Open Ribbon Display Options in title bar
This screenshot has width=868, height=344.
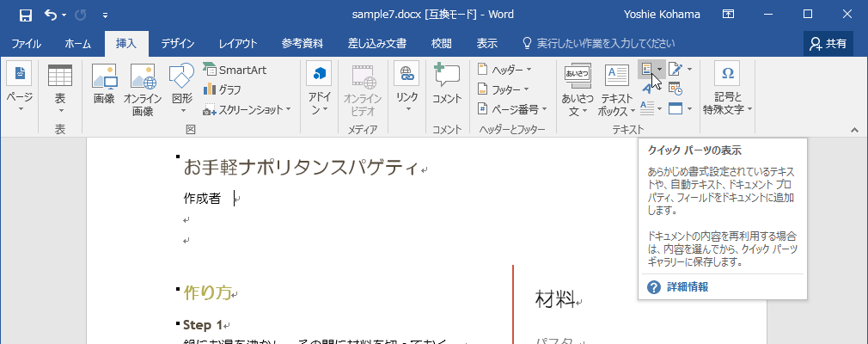[729, 15]
